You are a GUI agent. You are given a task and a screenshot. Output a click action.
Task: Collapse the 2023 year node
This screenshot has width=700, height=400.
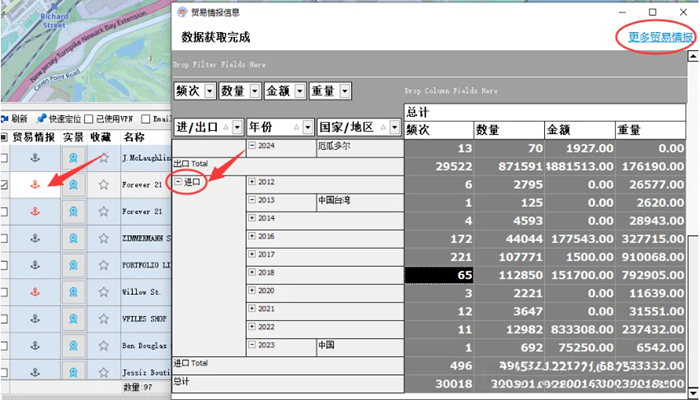tap(252, 345)
